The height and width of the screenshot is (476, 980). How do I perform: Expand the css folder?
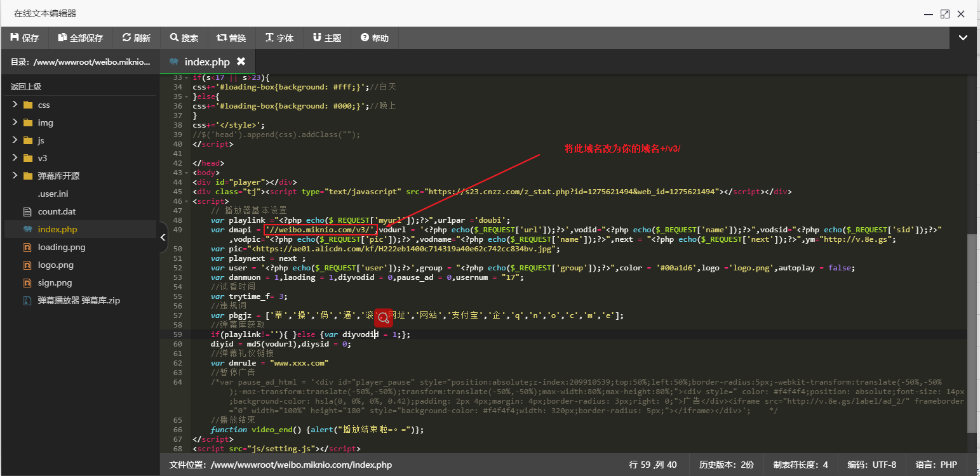click(15, 105)
